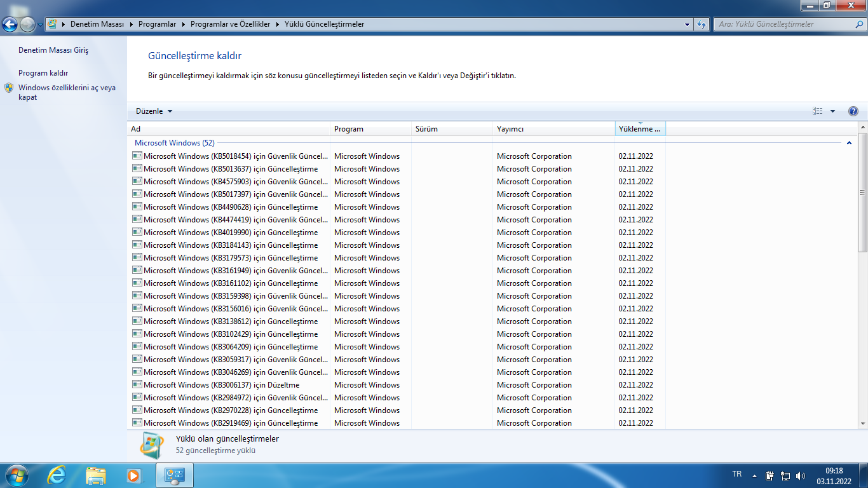Screen dimensions: 868x488
Task: Collapse the Microsoft Windows (52) group
Action: pyautogui.click(x=849, y=143)
